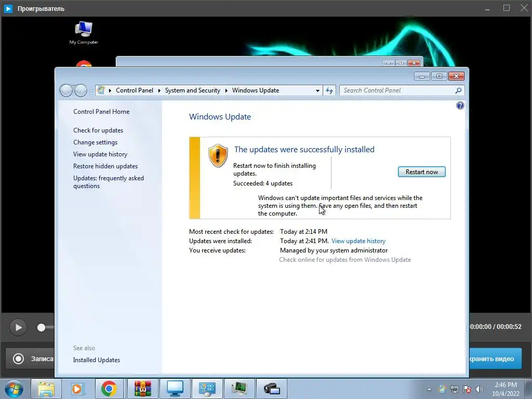
Task: Maximize the video player window
Action: 507,8
